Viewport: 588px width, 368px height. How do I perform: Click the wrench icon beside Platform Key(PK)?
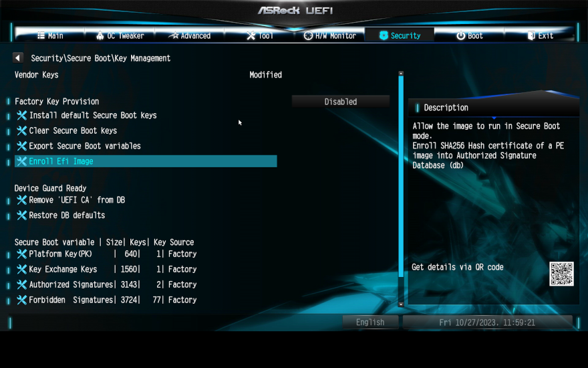point(21,254)
